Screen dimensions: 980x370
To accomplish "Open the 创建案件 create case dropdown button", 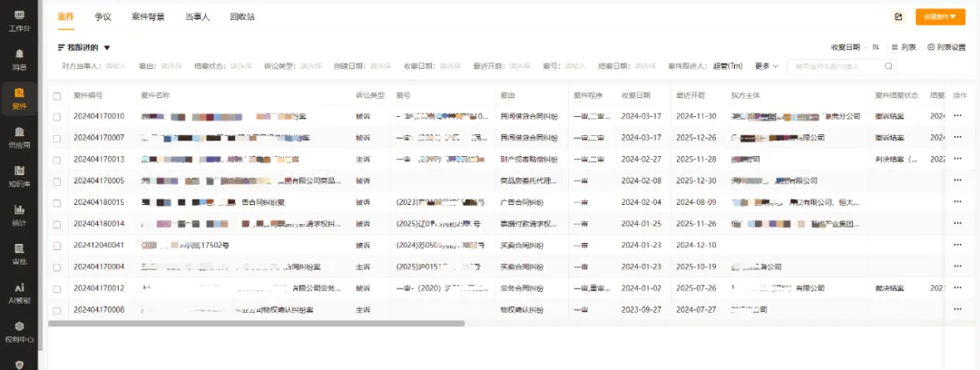I will (x=940, y=17).
